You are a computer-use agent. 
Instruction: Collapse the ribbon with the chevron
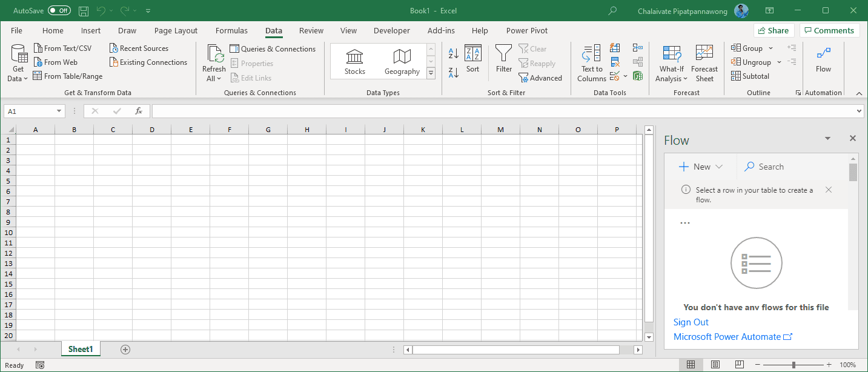[859, 93]
